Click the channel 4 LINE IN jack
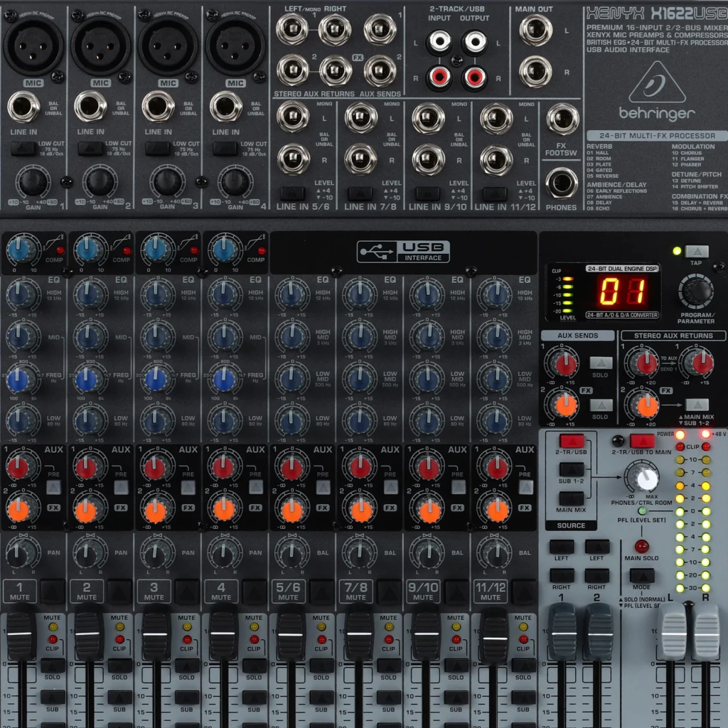728x728 pixels. pos(225,107)
